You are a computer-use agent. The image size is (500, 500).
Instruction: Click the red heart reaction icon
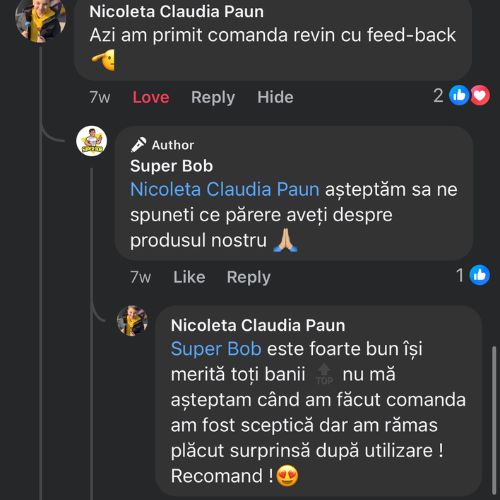[480, 95]
